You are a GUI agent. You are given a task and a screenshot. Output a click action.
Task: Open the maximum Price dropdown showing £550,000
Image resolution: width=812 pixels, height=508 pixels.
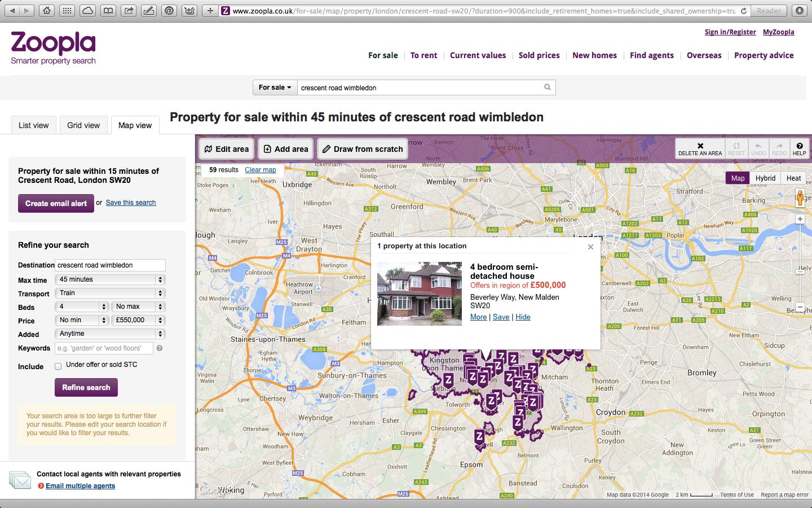(x=138, y=320)
